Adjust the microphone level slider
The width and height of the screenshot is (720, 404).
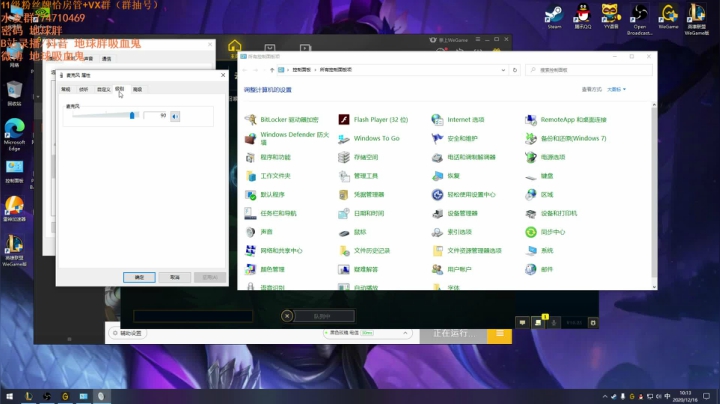(132, 115)
